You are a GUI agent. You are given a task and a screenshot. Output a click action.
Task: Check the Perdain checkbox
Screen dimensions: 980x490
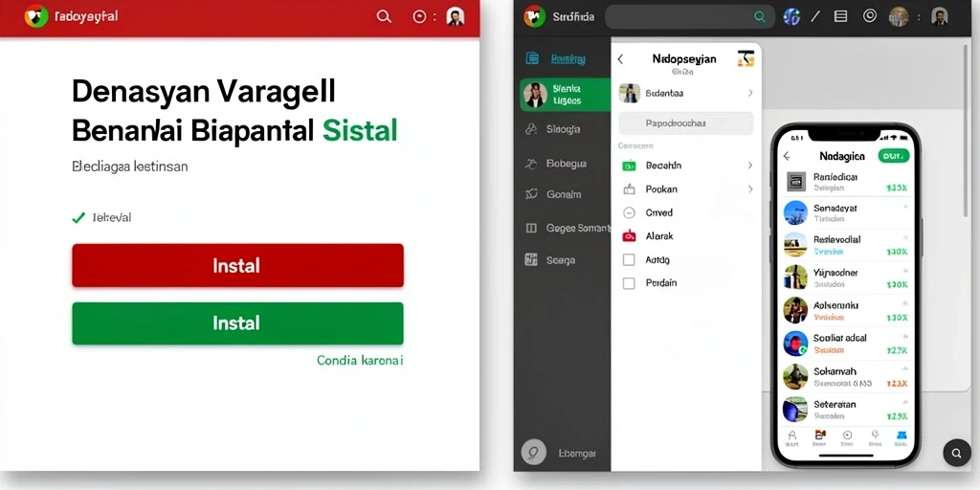629,283
